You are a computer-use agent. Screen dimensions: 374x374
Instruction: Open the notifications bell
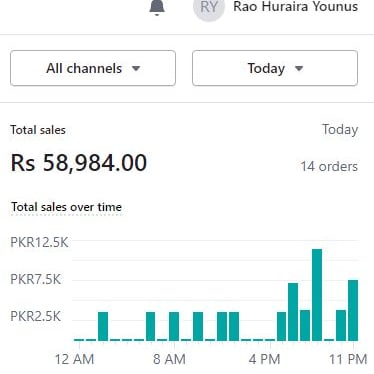pyautogui.click(x=157, y=7)
